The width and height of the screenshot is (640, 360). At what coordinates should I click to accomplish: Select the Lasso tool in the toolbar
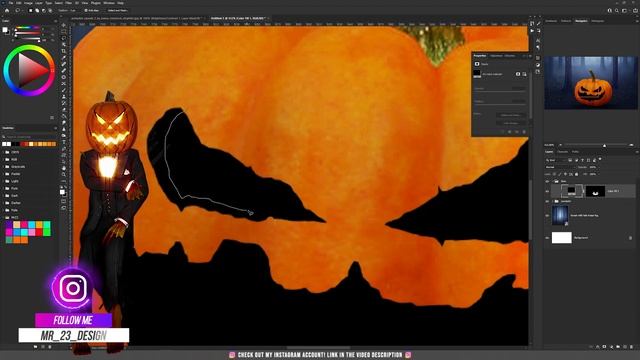click(64, 38)
